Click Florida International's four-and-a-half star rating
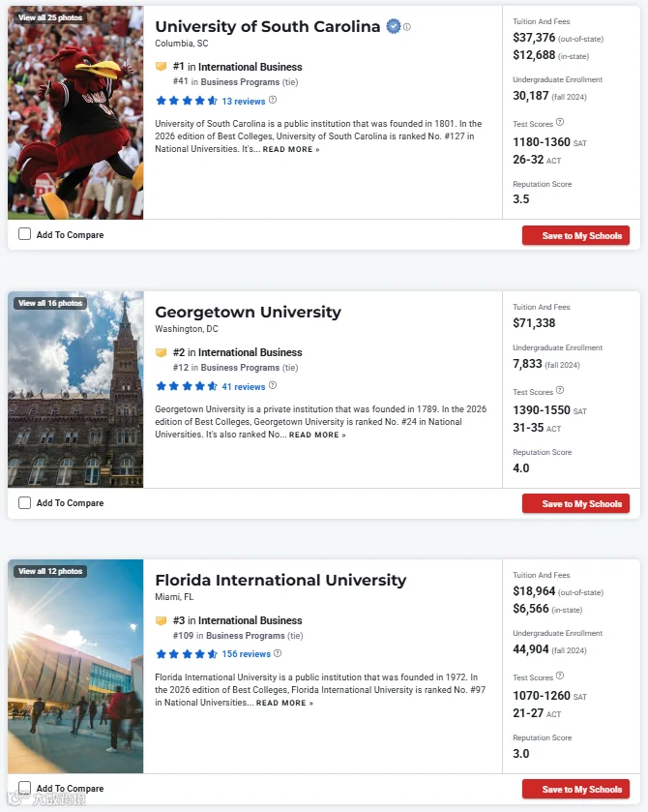 pos(187,654)
